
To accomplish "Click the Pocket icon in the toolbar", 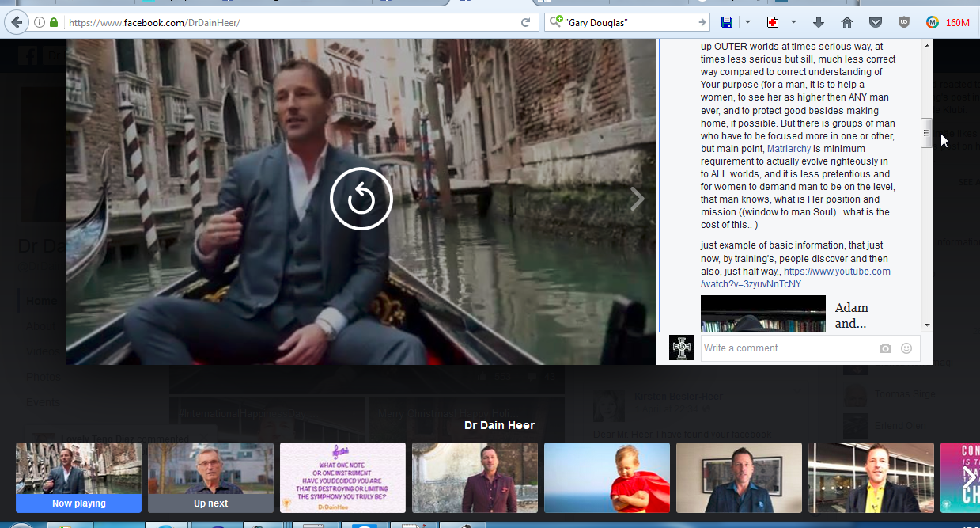I will tap(876, 22).
